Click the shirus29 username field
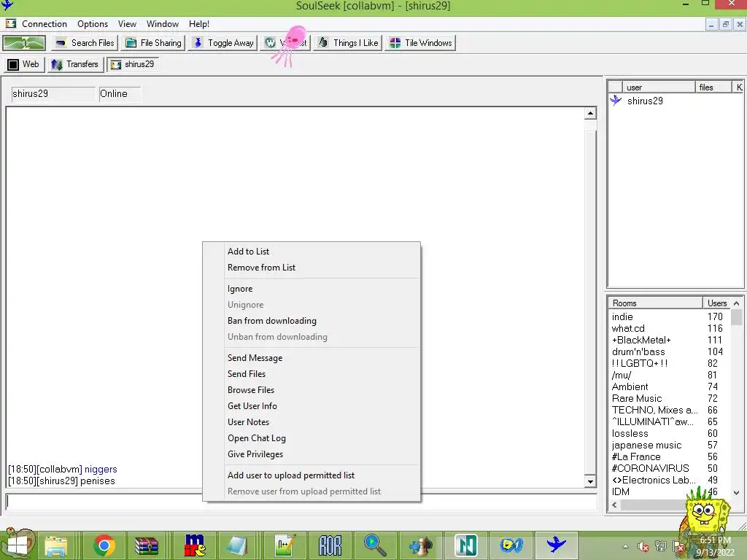747x560 pixels. tap(53, 94)
